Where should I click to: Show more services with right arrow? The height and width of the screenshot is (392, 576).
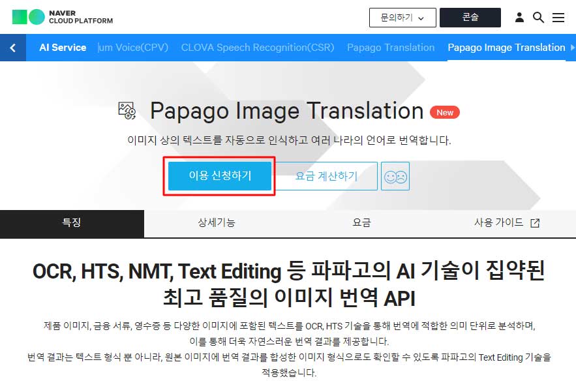(x=572, y=48)
